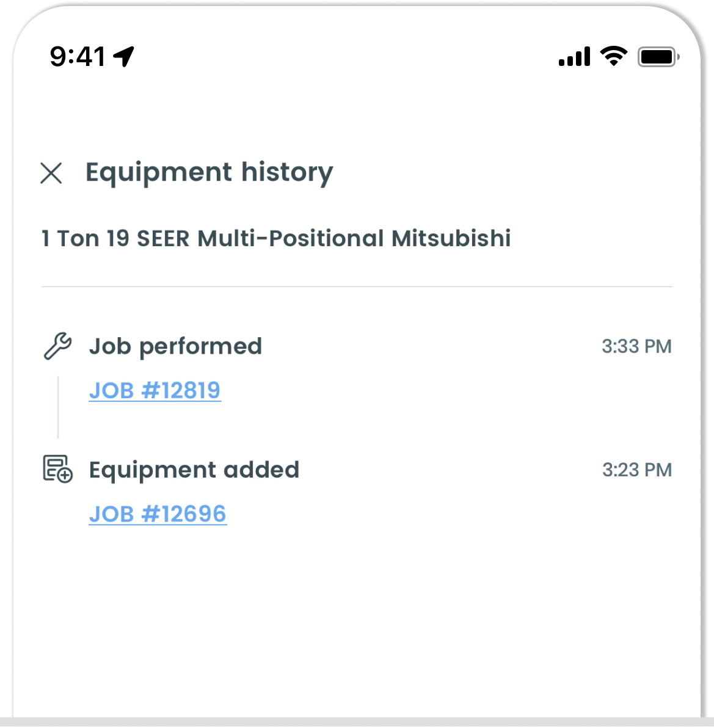This screenshot has height=728, width=714.
Task: Tap the Equipment added list-plus icon
Action: (x=57, y=469)
